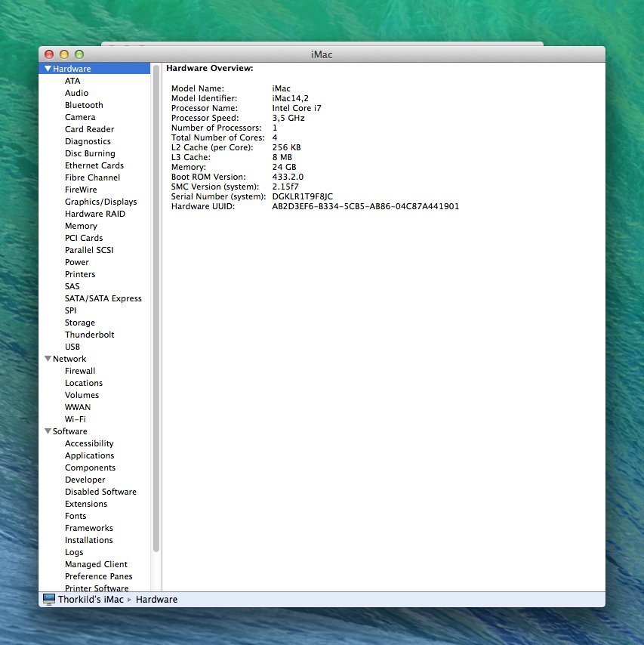Select Volumes under Network
This screenshot has height=645, width=644.
(82, 395)
